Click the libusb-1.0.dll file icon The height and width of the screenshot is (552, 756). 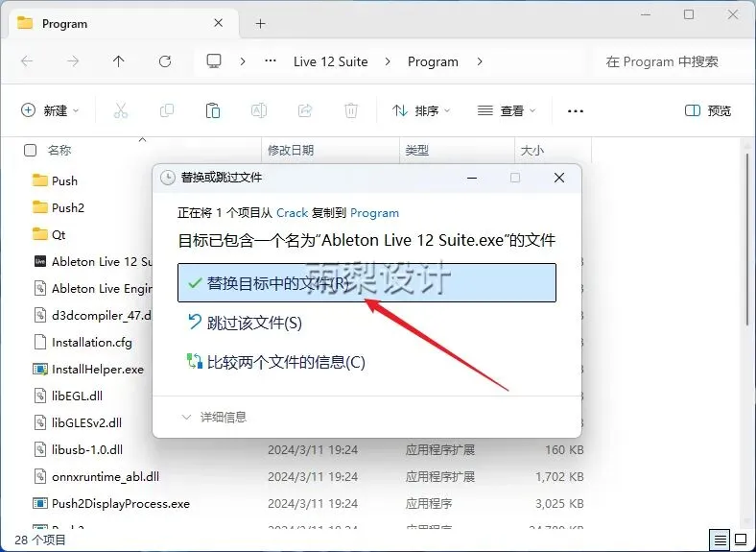click(40, 449)
